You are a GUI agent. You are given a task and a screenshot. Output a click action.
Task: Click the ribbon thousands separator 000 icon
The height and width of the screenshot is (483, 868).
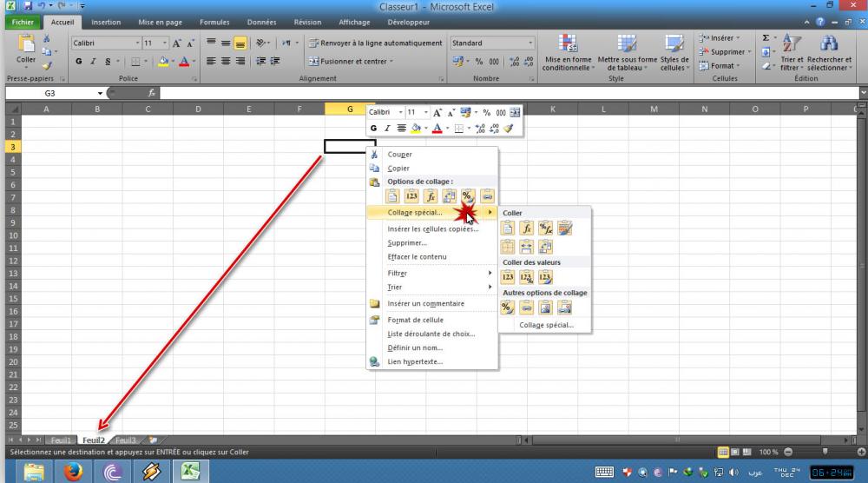coord(494,62)
